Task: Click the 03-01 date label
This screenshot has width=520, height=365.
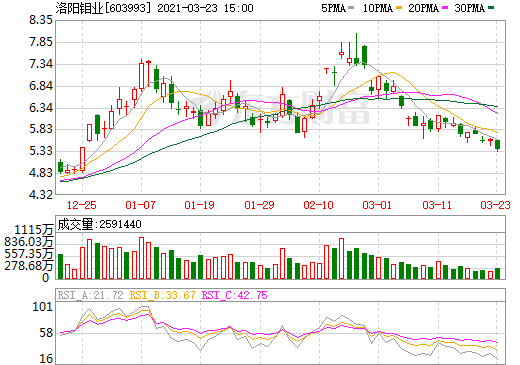Action: [x=377, y=205]
